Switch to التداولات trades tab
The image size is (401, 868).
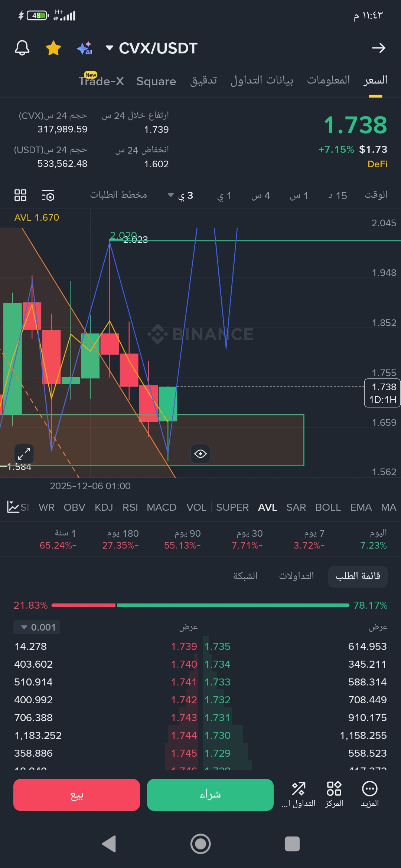coord(296,576)
